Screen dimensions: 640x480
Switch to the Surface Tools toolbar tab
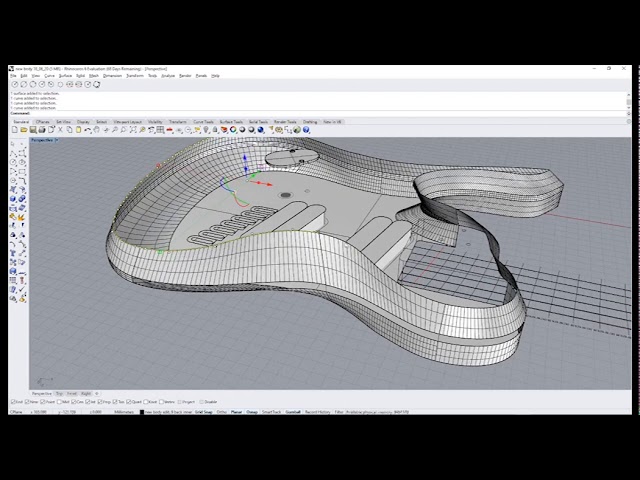[231, 122]
